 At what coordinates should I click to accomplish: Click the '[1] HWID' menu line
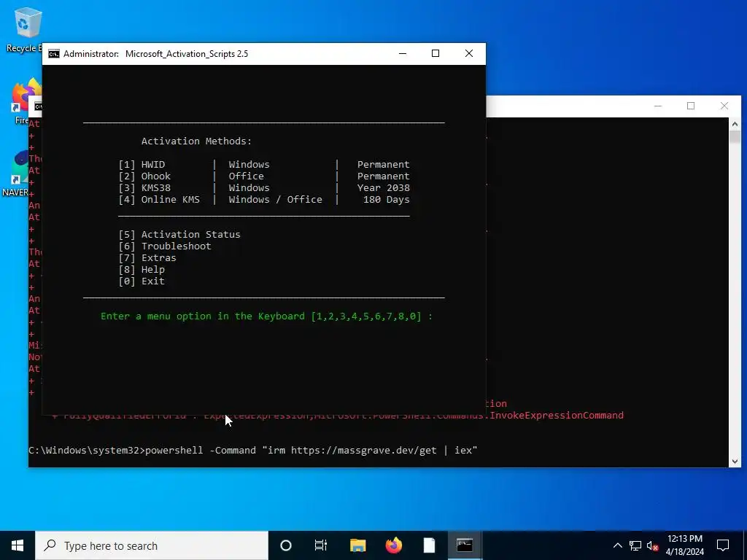coord(264,164)
